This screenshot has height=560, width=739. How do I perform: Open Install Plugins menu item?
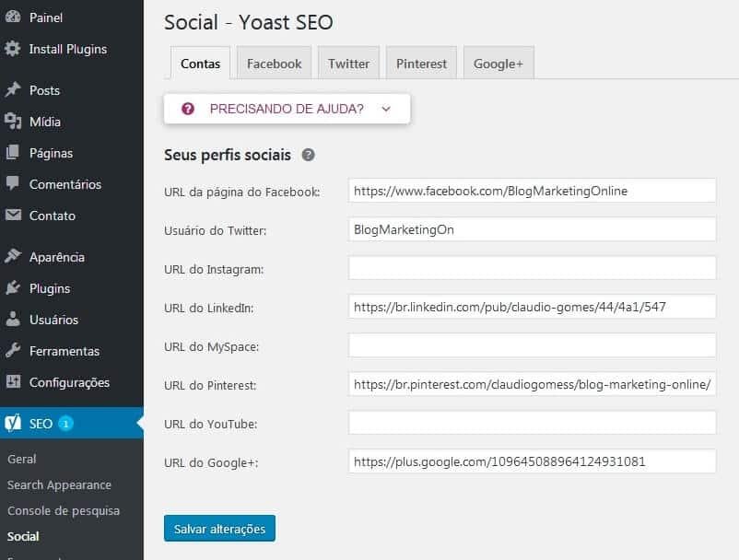tap(68, 49)
